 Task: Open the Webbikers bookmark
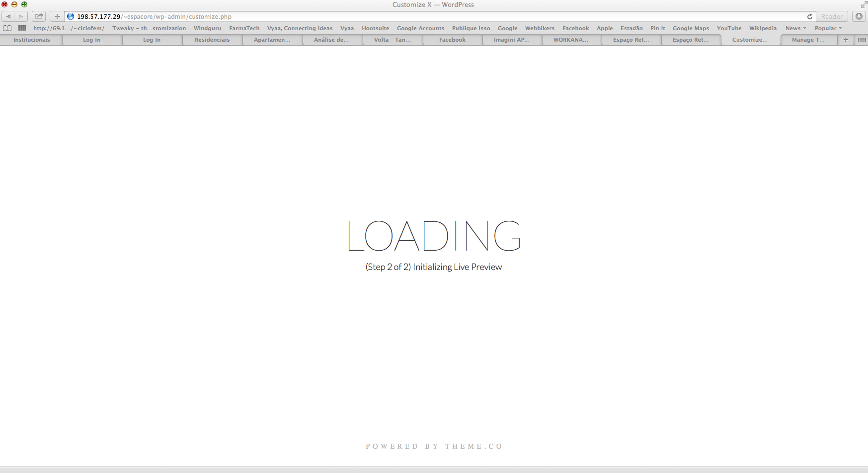[540, 28]
